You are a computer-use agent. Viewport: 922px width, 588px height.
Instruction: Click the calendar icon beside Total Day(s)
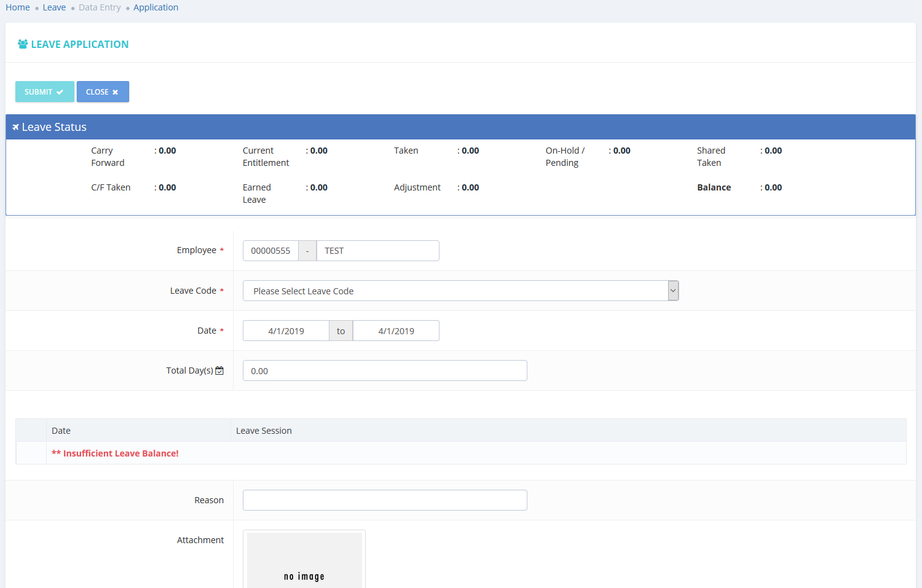click(219, 370)
